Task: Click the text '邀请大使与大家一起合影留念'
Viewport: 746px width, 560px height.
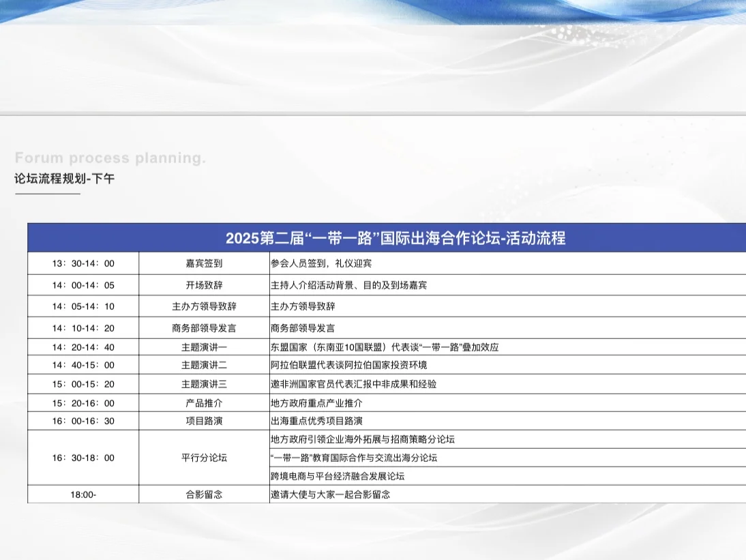Action: point(331,495)
